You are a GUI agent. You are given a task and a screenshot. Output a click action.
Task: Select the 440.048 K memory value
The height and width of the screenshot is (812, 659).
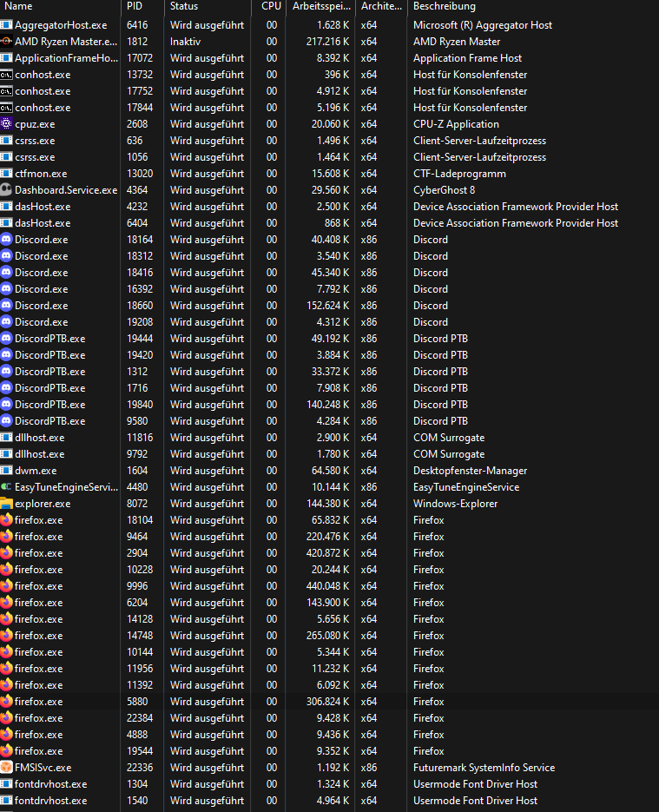coord(327,586)
